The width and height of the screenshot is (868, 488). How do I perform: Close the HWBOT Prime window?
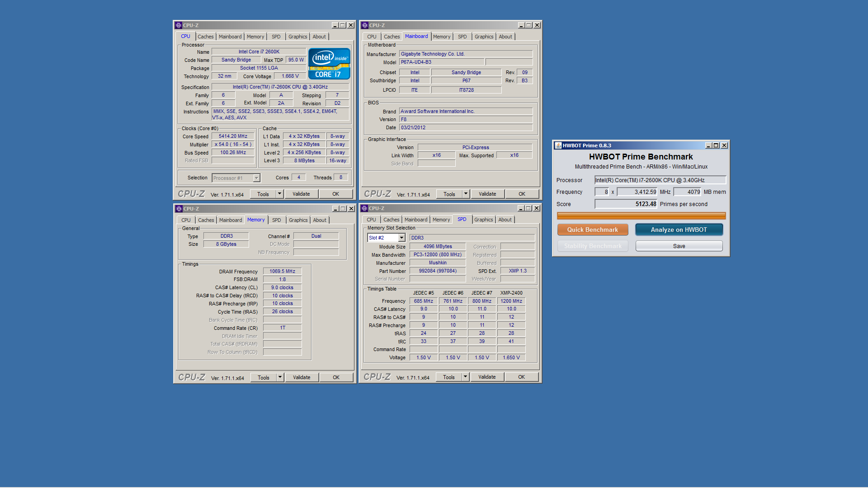[724, 145]
